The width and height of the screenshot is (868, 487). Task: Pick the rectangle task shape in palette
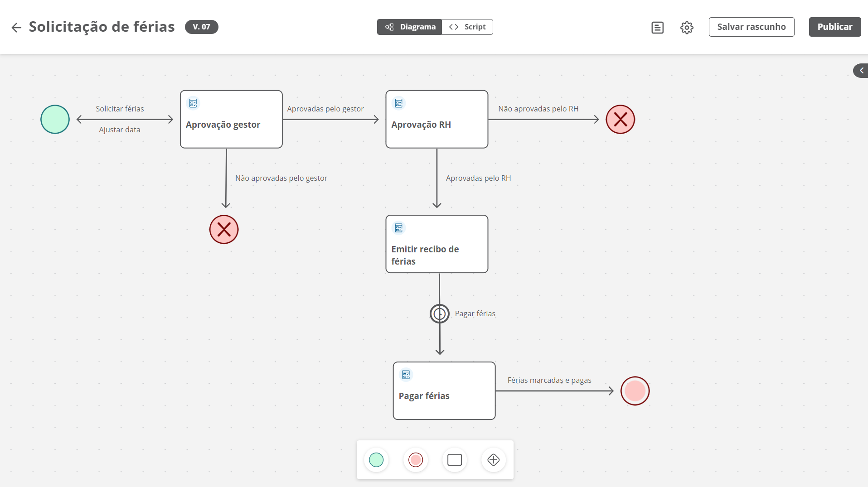click(454, 460)
